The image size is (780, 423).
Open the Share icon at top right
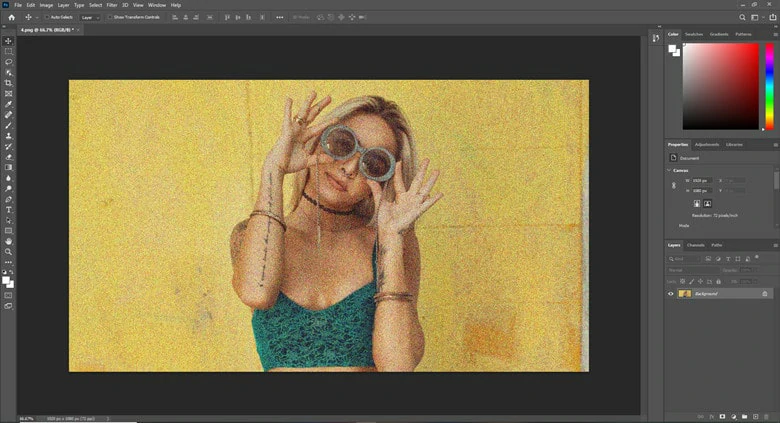point(773,17)
